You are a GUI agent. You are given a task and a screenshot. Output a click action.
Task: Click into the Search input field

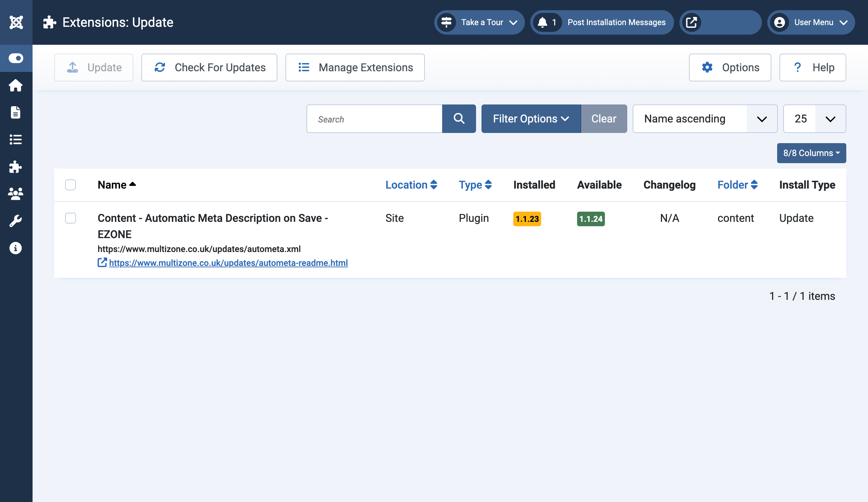point(374,119)
